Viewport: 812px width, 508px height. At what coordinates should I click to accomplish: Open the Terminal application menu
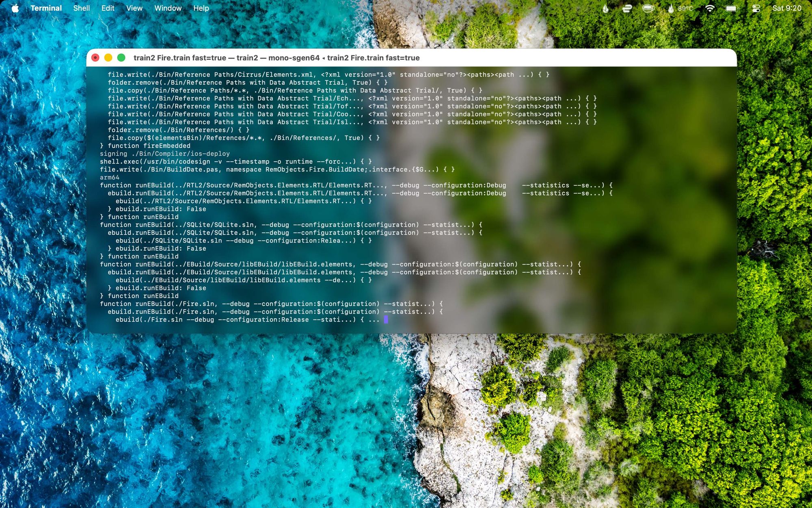46,8
